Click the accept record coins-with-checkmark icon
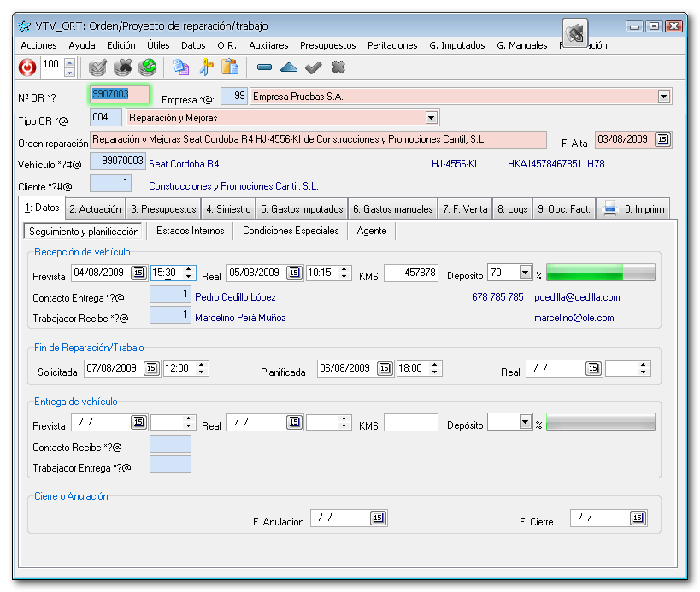Screen dimensions: 700x592 click(97, 67)
